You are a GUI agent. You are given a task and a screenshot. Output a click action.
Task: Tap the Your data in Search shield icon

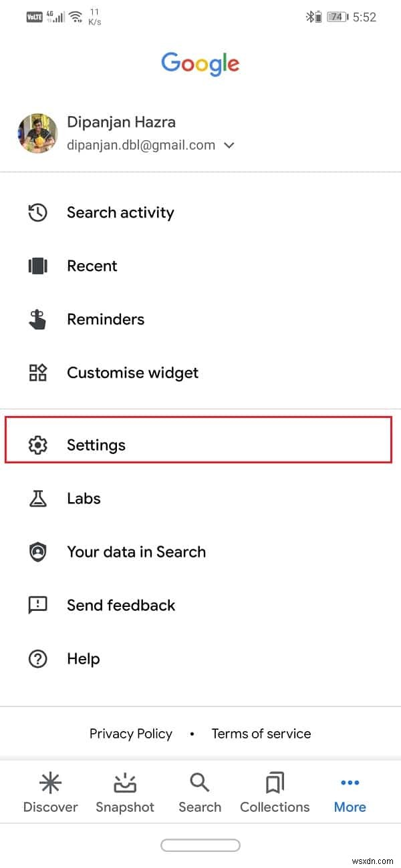point(37,552)
